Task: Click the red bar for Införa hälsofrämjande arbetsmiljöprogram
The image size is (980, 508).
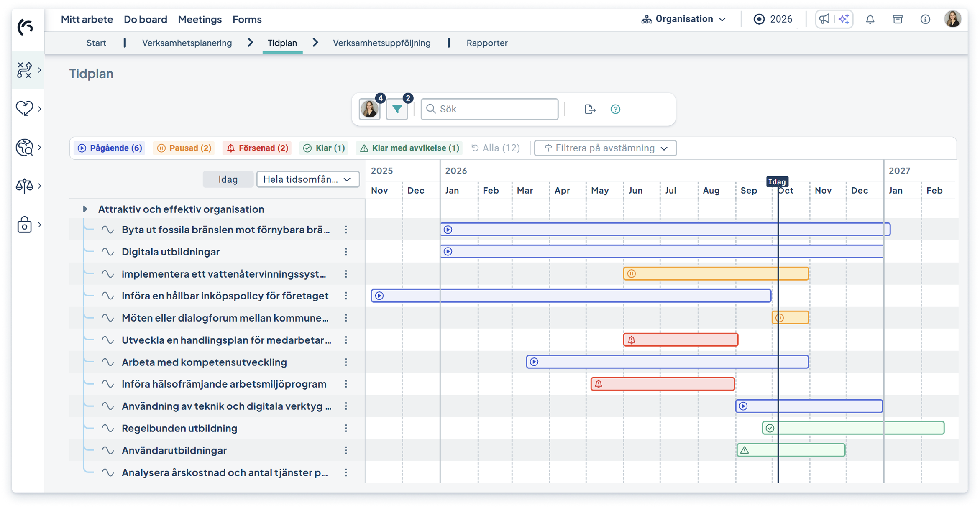Action: 663,384
